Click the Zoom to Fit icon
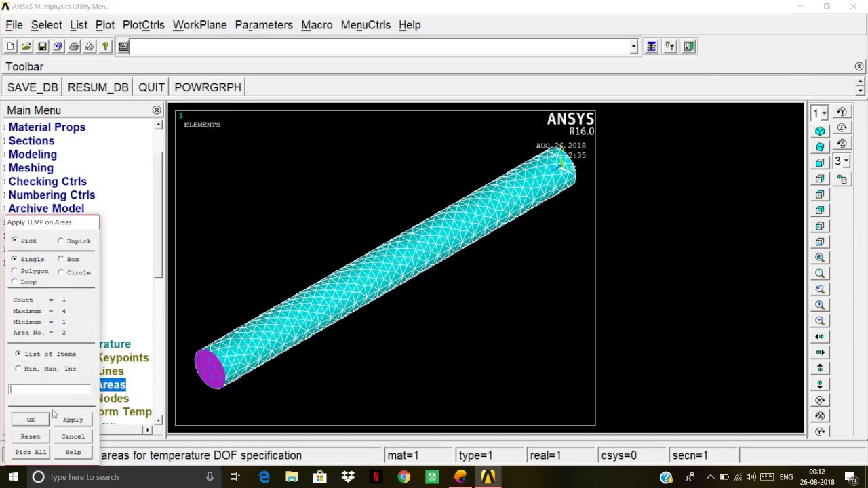 [x=820, y=258]
